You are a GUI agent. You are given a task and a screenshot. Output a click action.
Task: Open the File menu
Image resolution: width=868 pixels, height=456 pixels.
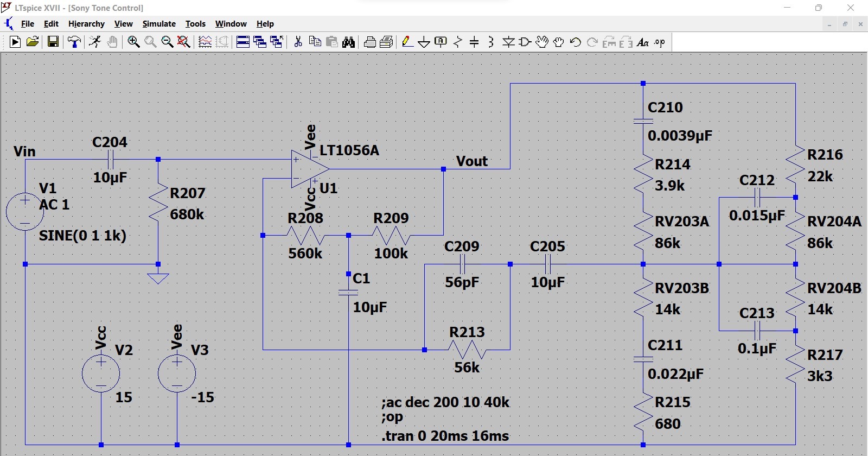(x=27, y=24)
